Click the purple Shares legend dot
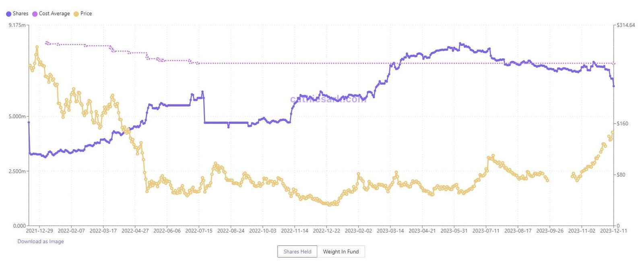 (9, 13)
